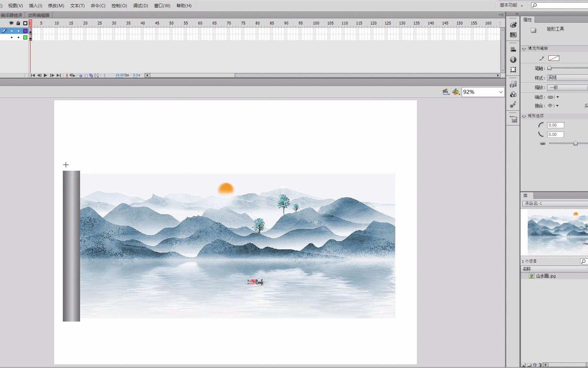Viewport: 588px width, 368px height.
Task: Toggle loop playback arrow icon
Action: click(x=72, y=75)
